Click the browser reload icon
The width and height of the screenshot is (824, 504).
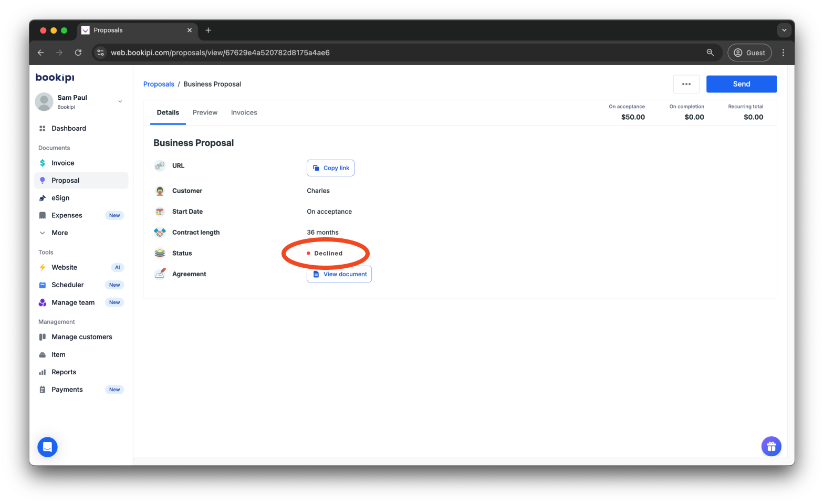click(x=78, y=52)
